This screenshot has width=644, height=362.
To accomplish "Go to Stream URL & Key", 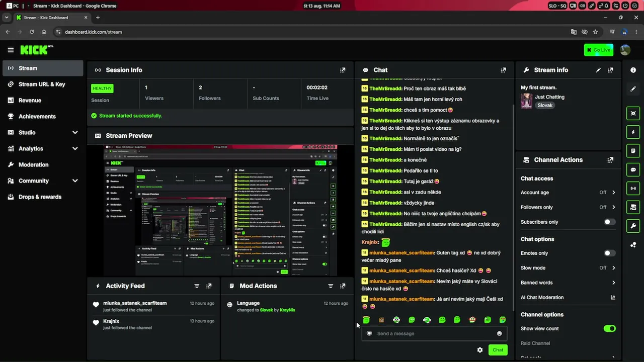I will (x=43, y=84).
